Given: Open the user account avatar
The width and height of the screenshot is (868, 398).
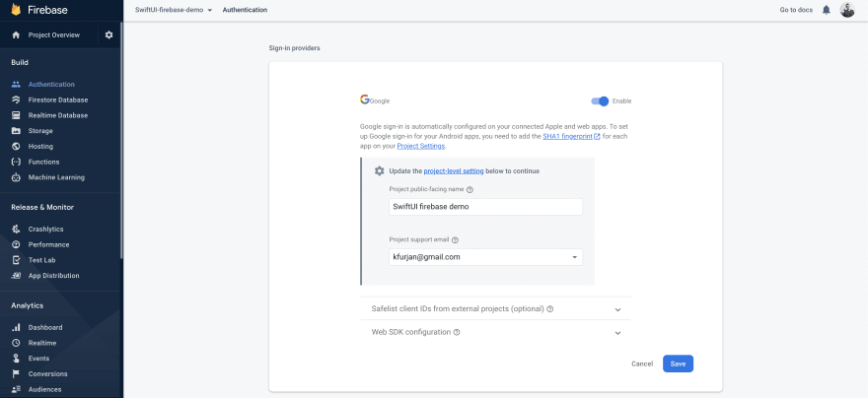Looking at the screenshot, I should 847,10.
